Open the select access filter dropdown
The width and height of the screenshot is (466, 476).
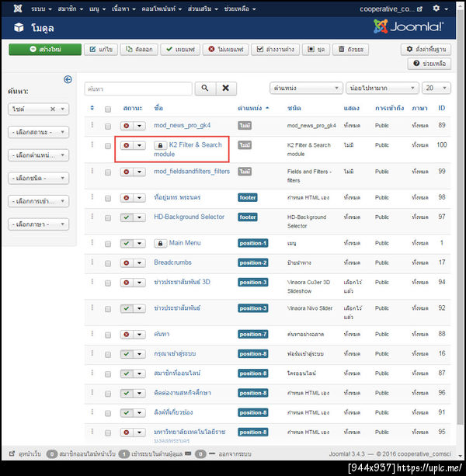pyautogui.click(x=38, y=201)
